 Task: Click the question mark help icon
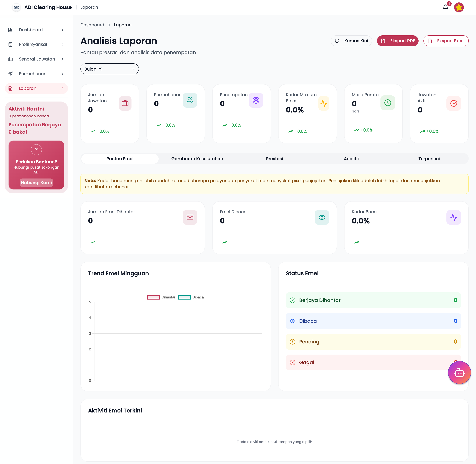point(36,150)
